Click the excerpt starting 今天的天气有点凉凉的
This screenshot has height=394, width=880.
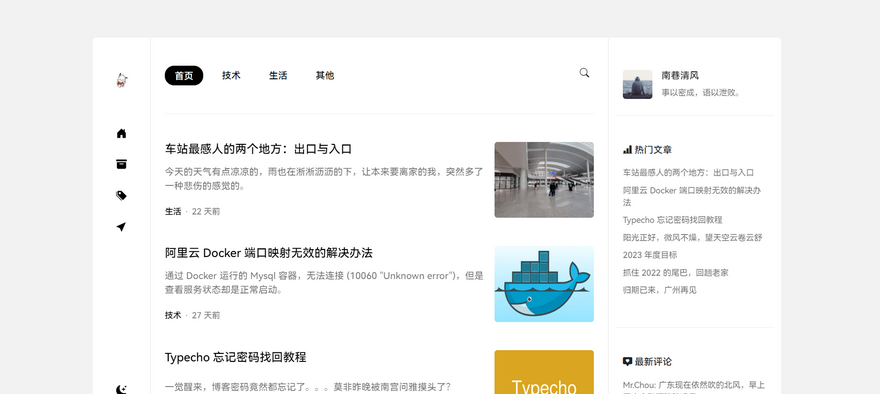[x=324, y=178]
